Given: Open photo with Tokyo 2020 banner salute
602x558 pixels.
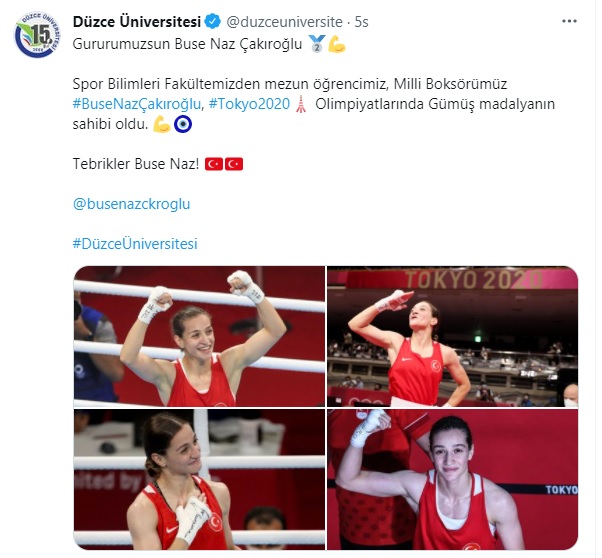Looking at the screenshot, I should coord(452,336).
